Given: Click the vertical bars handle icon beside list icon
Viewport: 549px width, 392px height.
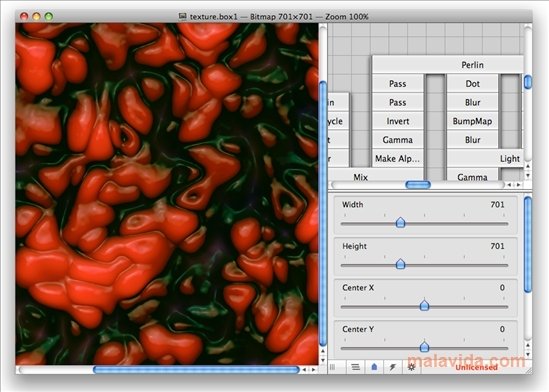Looking at the screenshot, I should click(333, 367).
